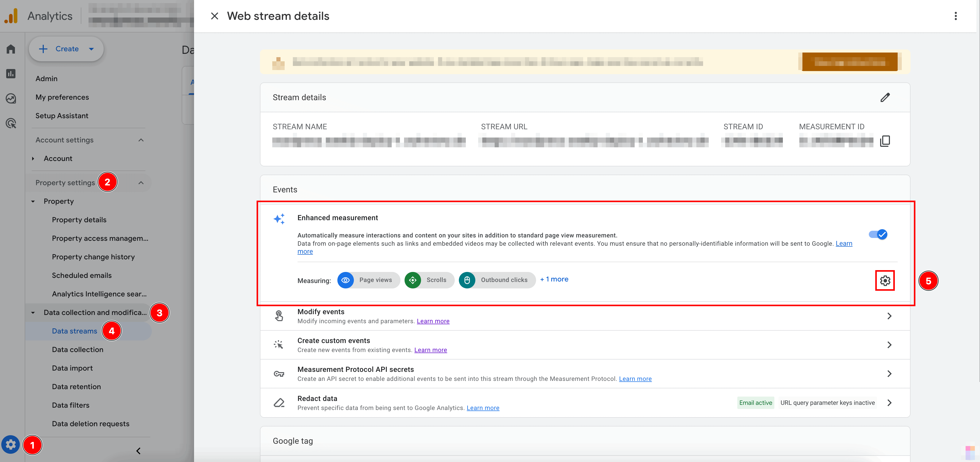Turn off the Enhanced measurement toggle
The image size is (980, 462).
(x=878, y=234)
